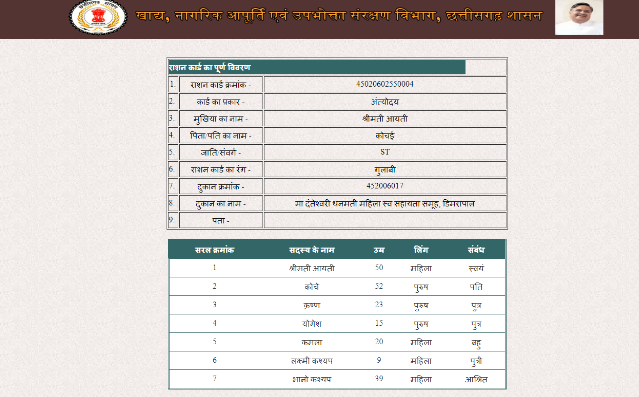Select age 39 in the शालो कश्यप row
Viewport: 639px width, 397px height.
379,379
